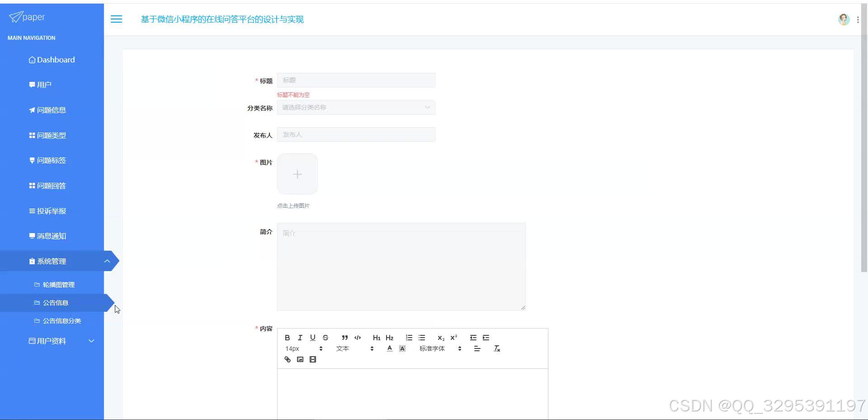This screenshot has width=868, height=420.
Task: Open the 文本 header style dropdown
Action: pos(355,348)
